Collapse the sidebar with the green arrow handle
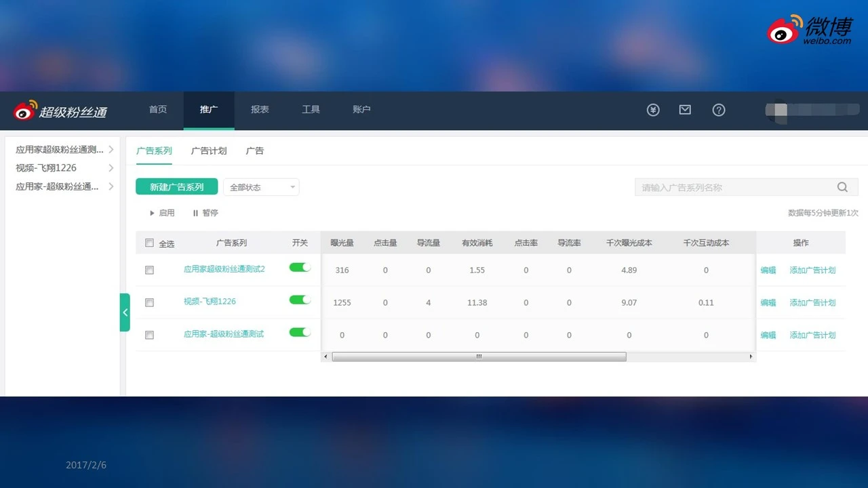Image resolution: width=868 pixels, height=488 pixels. pos(125,312)
